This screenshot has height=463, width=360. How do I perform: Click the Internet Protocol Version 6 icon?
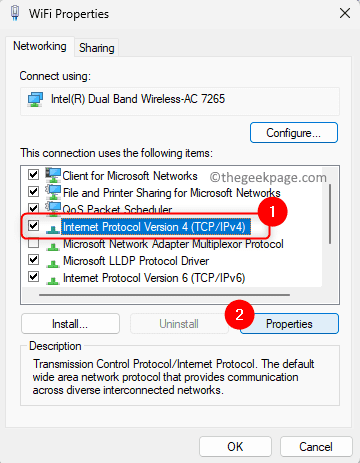(x=53, y=280)
